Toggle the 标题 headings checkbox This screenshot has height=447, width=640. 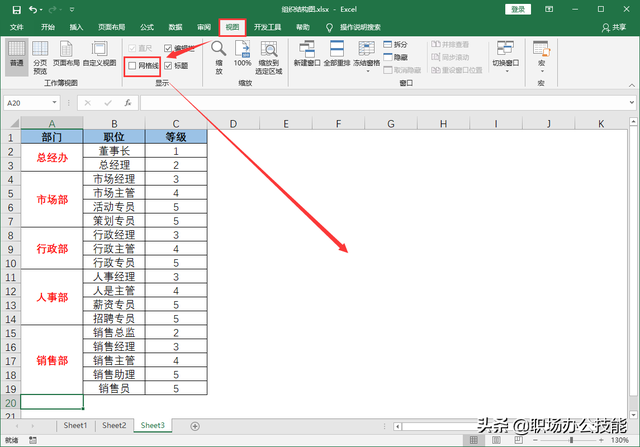(x=168, y=66)
